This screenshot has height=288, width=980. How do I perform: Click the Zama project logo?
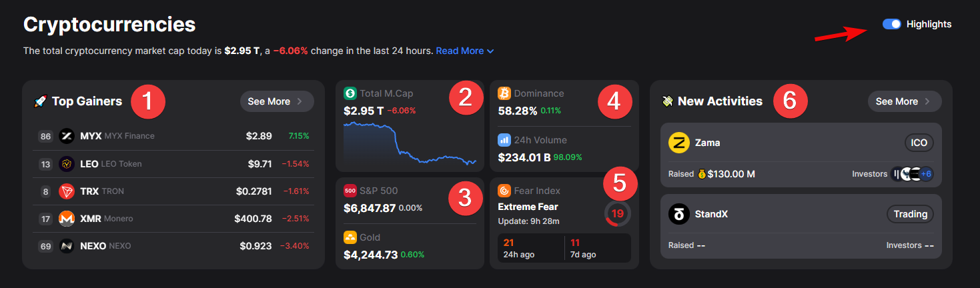coord(678,143)
